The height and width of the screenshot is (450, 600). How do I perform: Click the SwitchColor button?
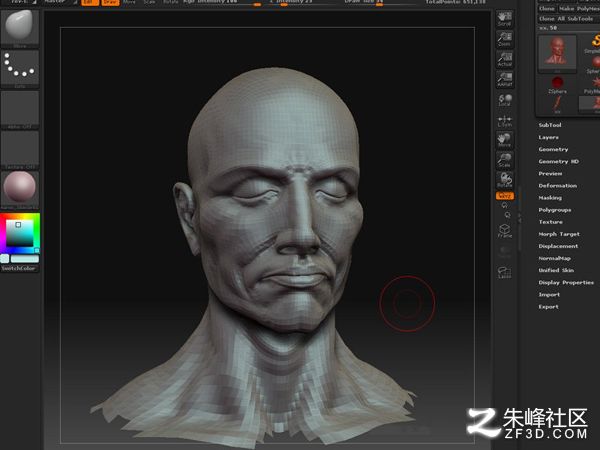pos(20,269)
